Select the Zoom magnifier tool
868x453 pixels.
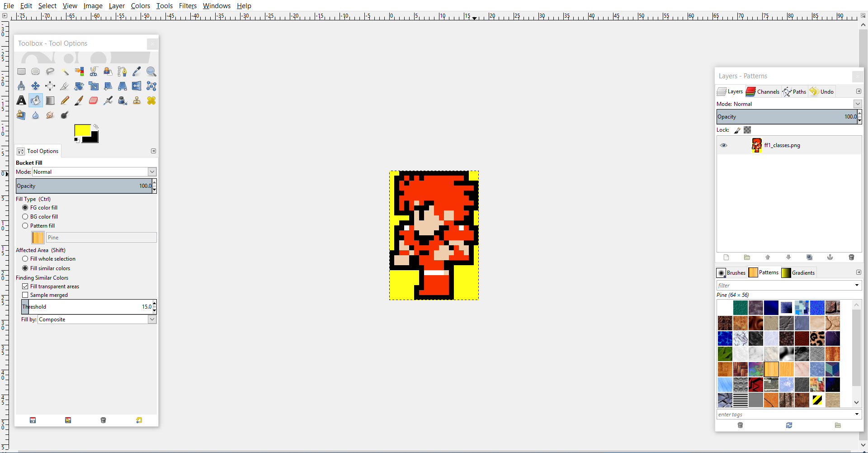tap(151, 72)
